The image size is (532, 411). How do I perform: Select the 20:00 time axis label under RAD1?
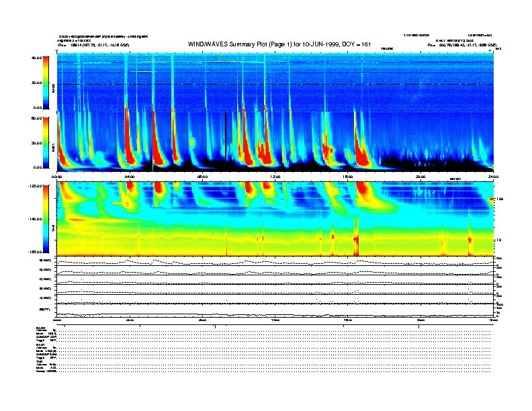(x=420, y=177)
